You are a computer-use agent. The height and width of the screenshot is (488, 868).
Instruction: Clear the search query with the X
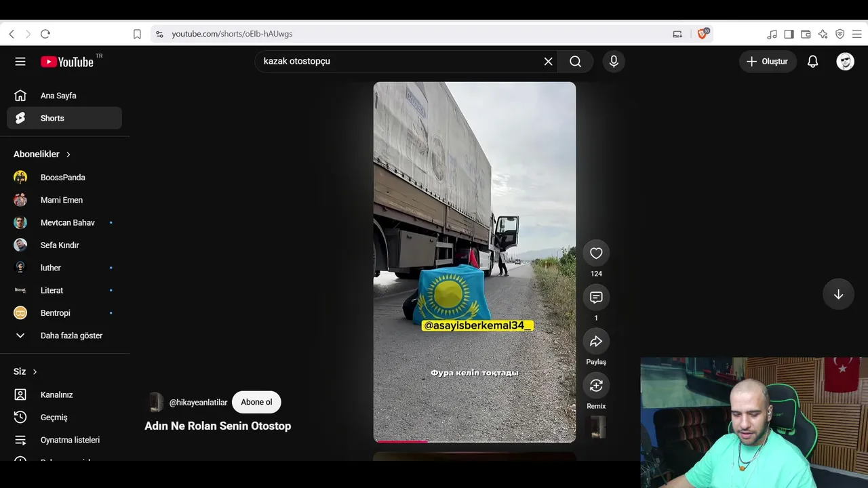548,62
